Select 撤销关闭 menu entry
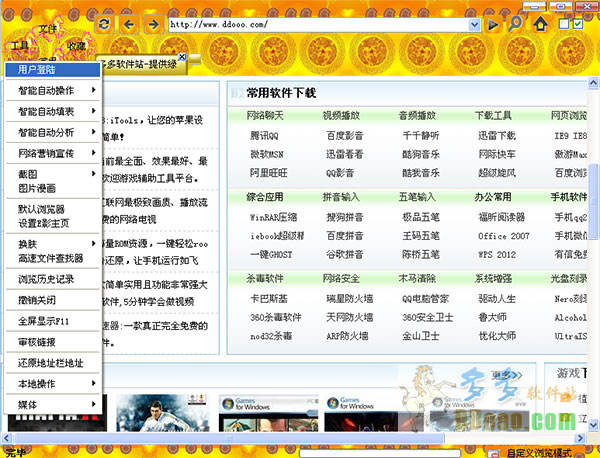Screen dimensions: 600x458 point(53,300)
